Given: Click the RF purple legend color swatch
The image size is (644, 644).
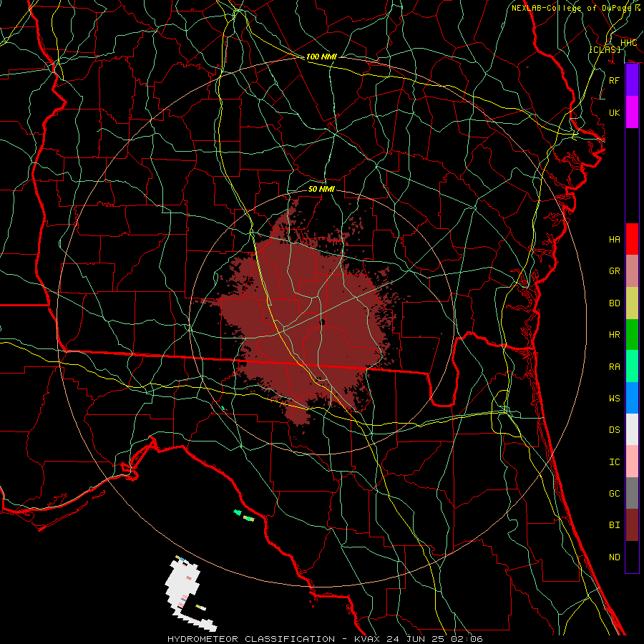Looking at the screenshot, I should point(632,80).
